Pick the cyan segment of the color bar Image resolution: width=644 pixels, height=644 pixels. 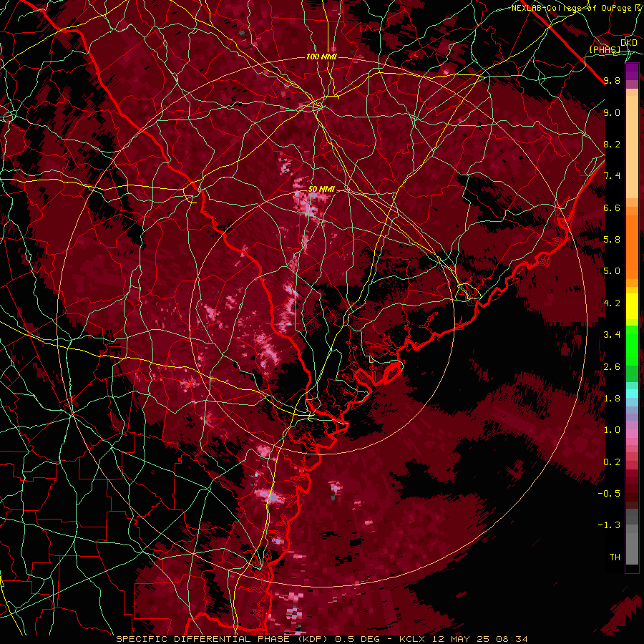(632, 394)
